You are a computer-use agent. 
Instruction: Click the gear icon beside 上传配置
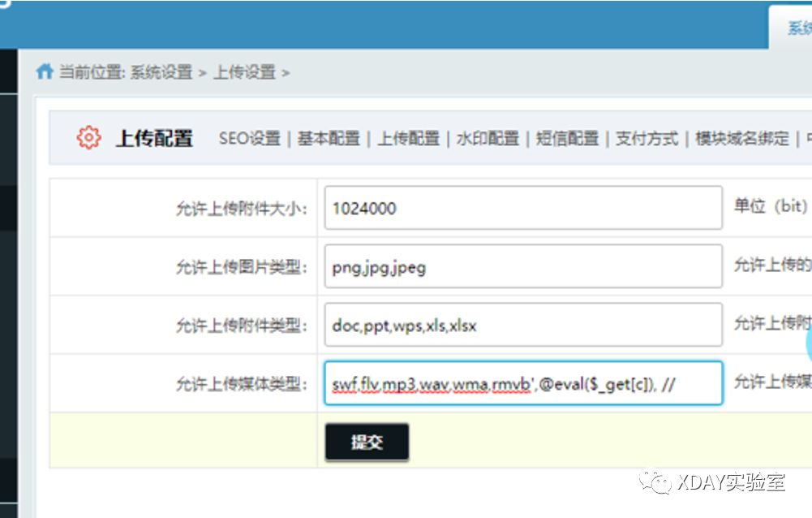click(x=88, y=137)
